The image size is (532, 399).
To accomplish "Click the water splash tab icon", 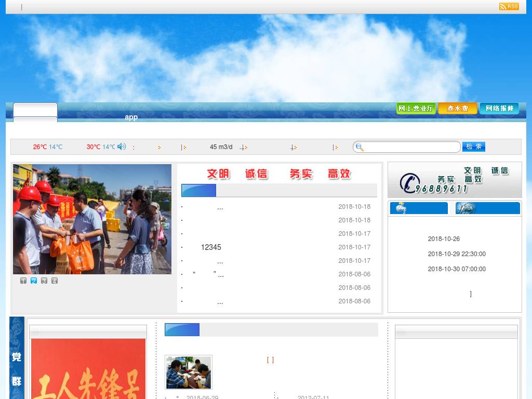I will click(465, 208).
